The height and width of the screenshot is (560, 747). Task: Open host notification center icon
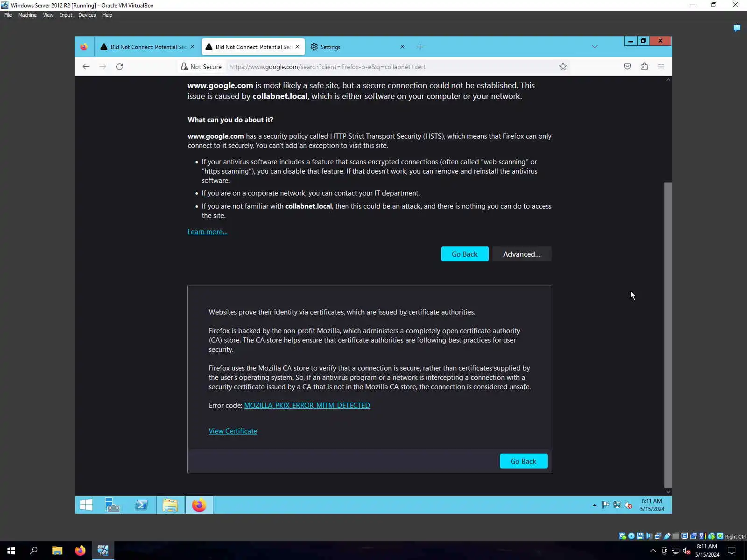pos(732,551)
